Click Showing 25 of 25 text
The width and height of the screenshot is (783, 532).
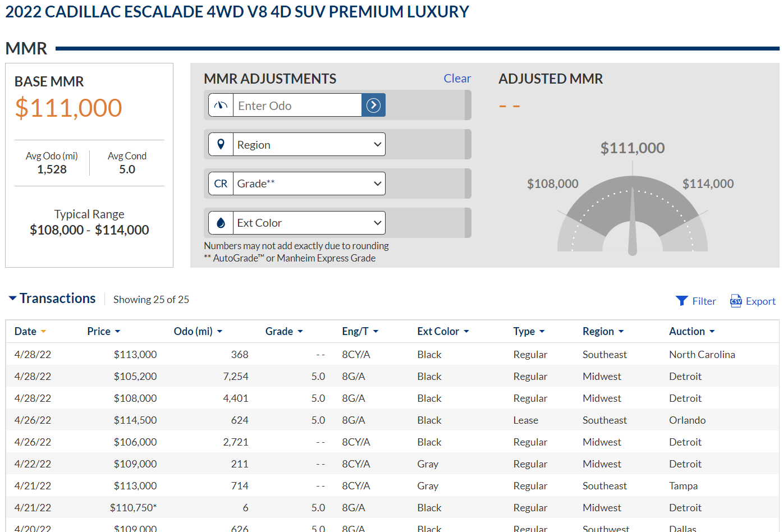click(151, 300)
